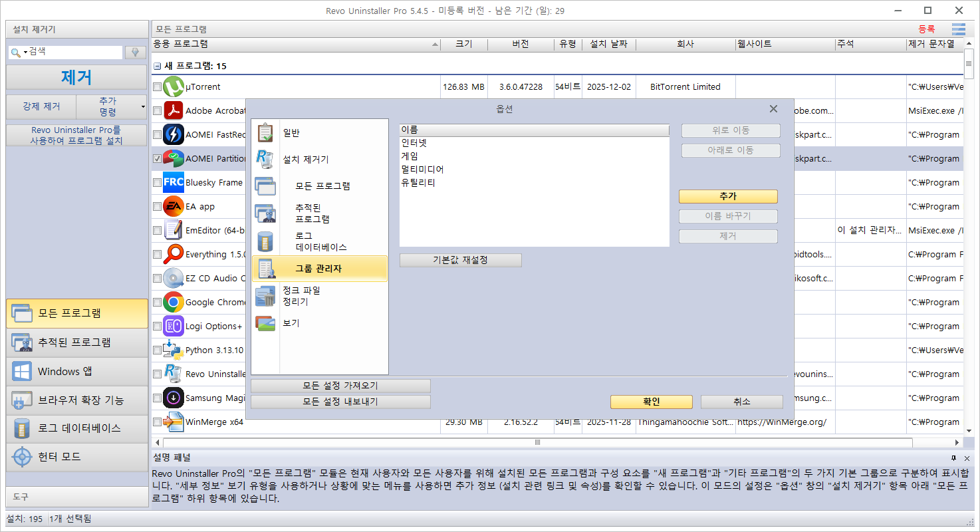Click the µTorrent program icon
Image resolution: width=980 pixels, height=532 pixels.
point(174,87)
